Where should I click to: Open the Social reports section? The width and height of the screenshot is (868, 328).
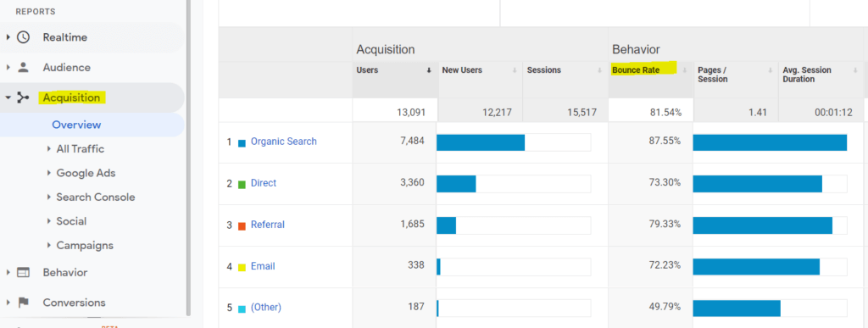tap(71, 221)
